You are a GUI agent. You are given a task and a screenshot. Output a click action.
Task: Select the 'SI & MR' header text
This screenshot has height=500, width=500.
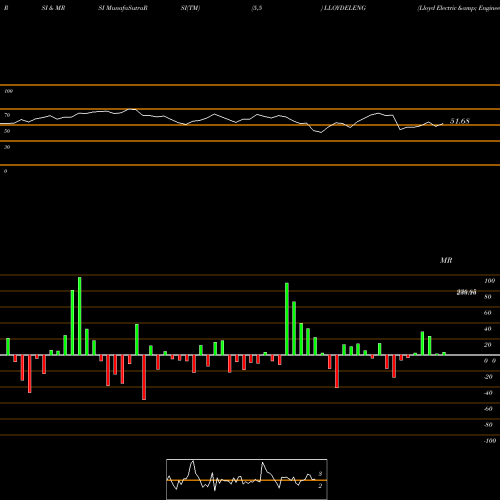pyautogui.click(x=53, y=8)
